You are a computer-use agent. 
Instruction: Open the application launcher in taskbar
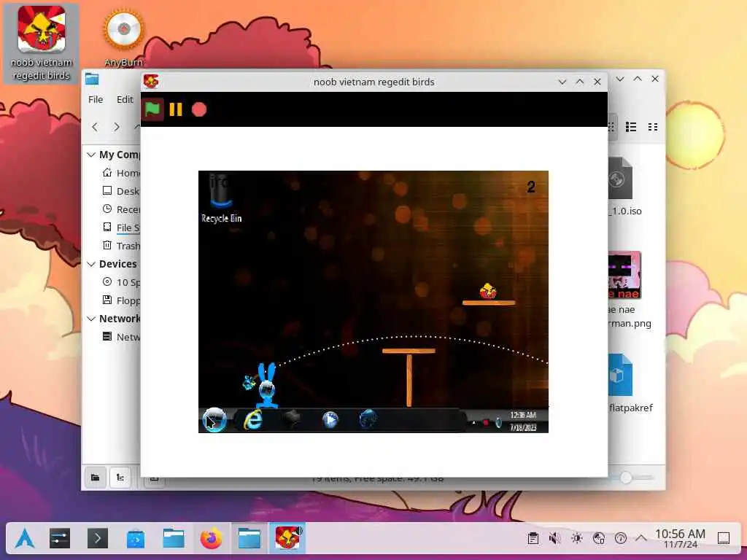(x=24, y=539)
